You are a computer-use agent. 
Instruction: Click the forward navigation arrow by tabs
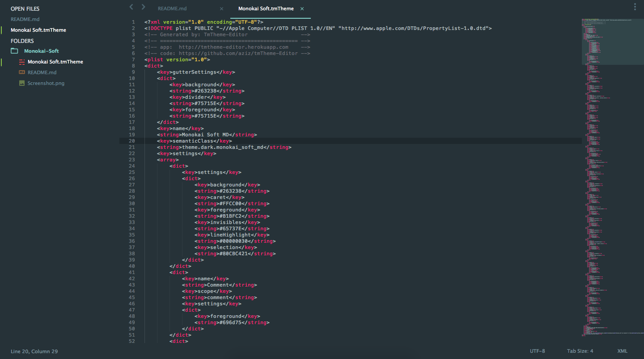click(143, 7)
